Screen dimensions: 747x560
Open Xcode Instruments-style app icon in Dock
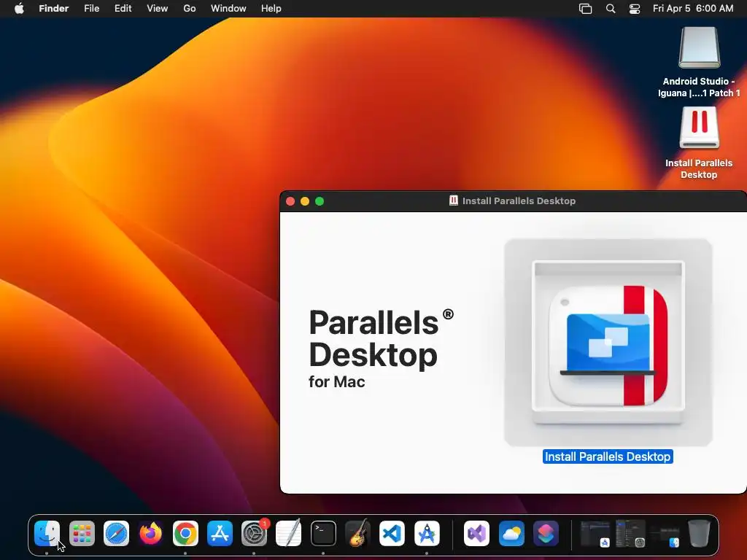[x=427, y=533]
